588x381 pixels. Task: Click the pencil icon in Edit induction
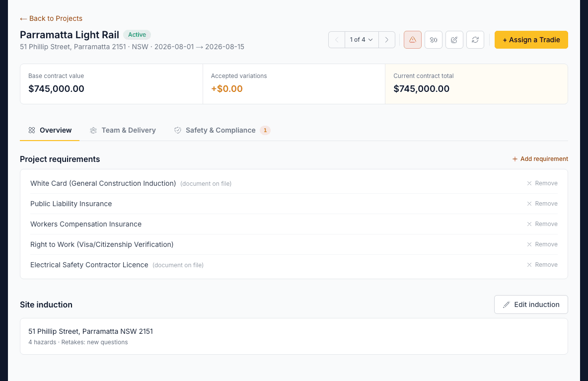506,305
